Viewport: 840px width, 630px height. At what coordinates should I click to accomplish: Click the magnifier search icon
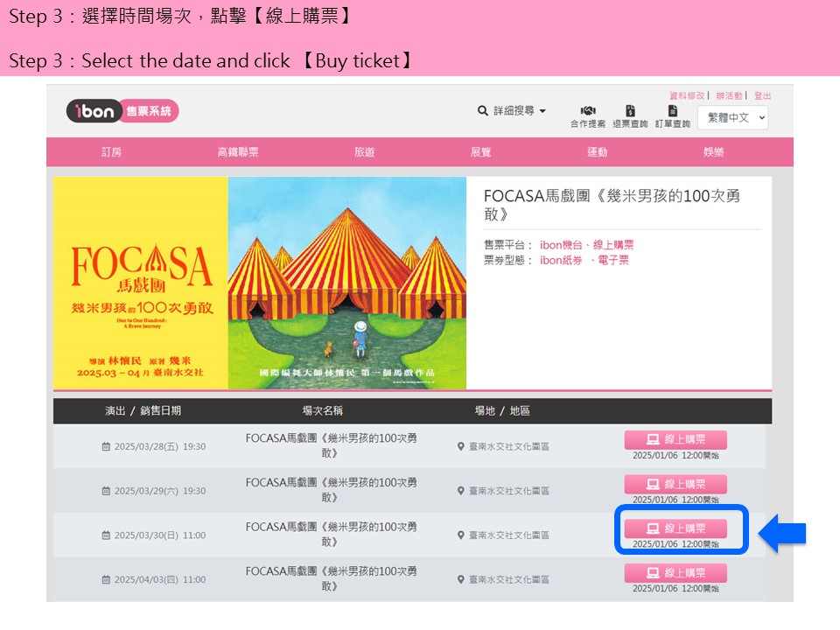482,111
